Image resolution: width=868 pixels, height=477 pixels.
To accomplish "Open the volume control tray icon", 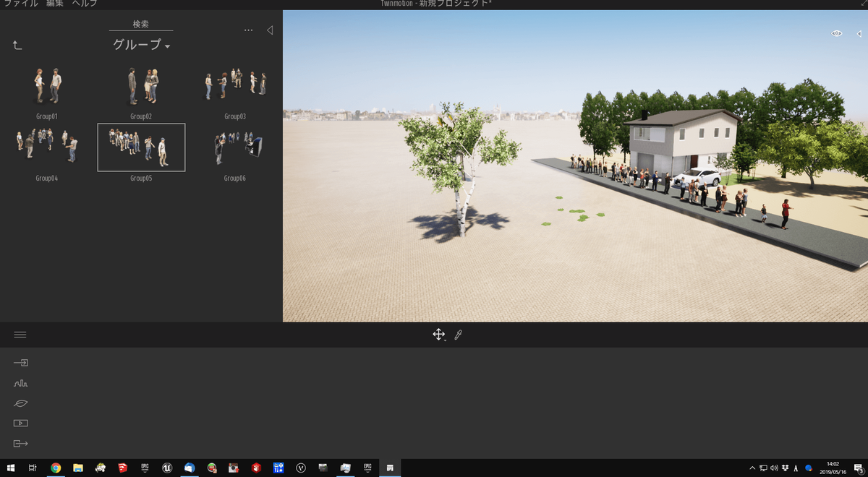I will (773, 468).
